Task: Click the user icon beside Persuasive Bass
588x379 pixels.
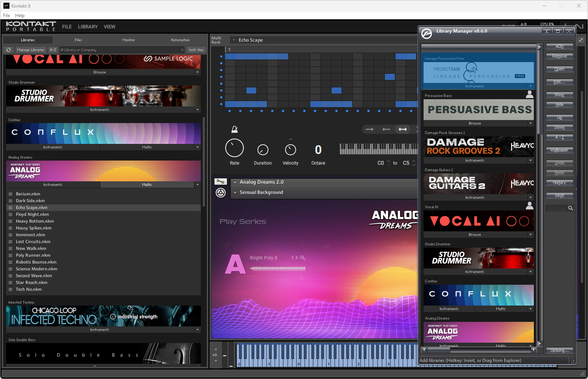Action: pos(530,94)
